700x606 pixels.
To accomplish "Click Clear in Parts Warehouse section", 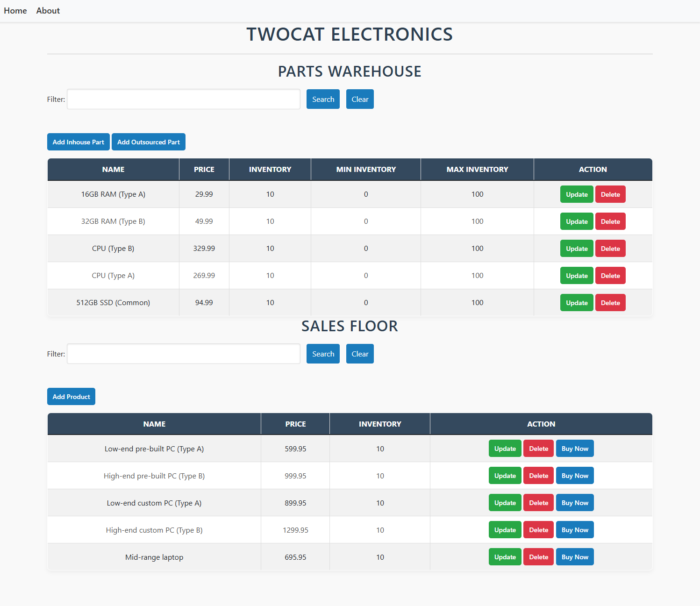I will (360, 99).
